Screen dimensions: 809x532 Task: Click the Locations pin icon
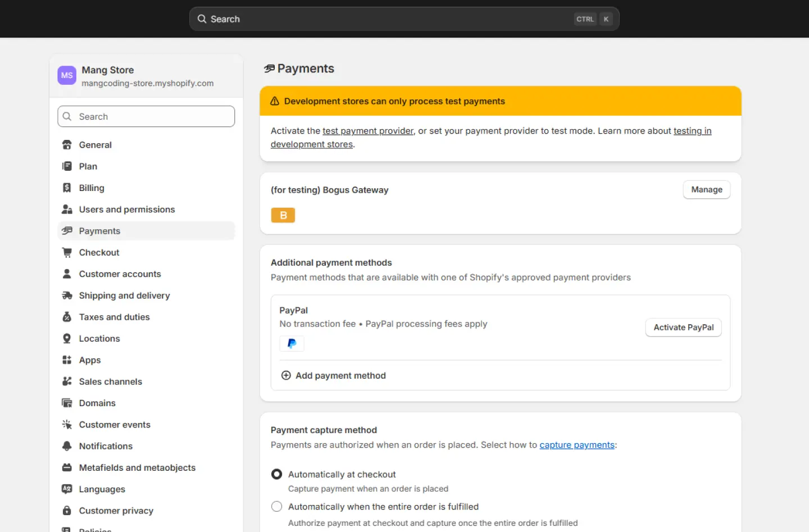point(67,339)
